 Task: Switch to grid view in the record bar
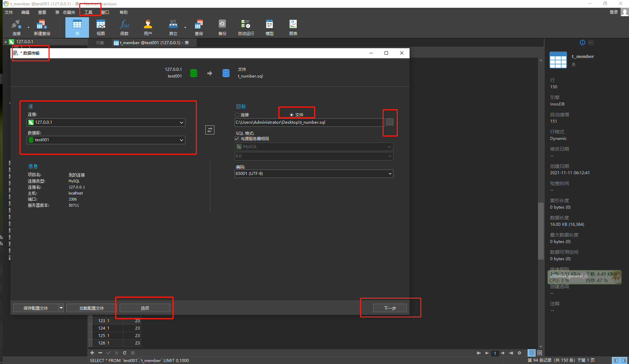532,353
